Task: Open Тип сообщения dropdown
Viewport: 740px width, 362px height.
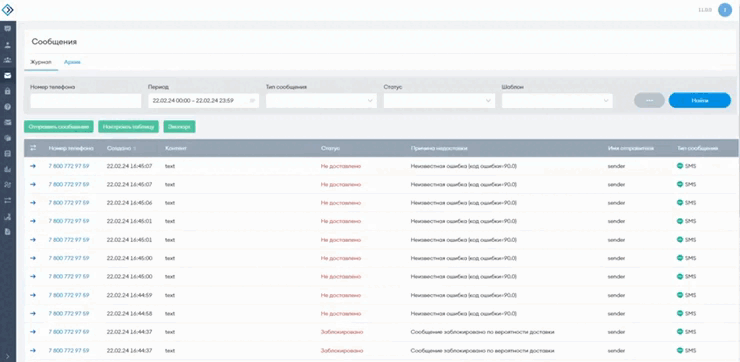Action: tap(321, 101)
